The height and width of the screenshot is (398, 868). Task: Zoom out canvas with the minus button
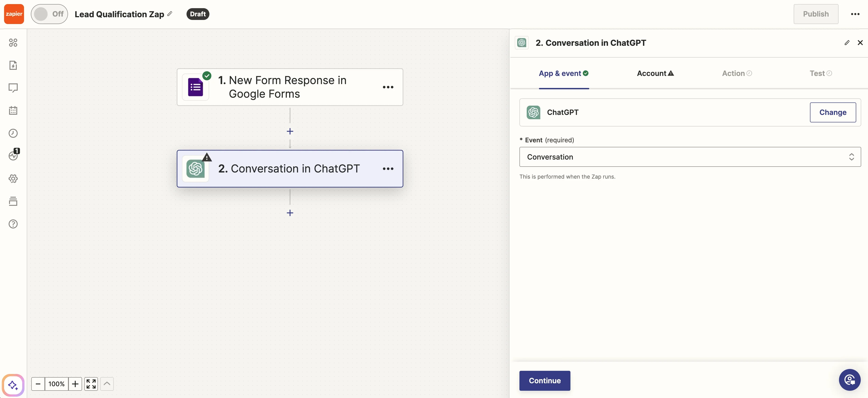tap(38, 384)
